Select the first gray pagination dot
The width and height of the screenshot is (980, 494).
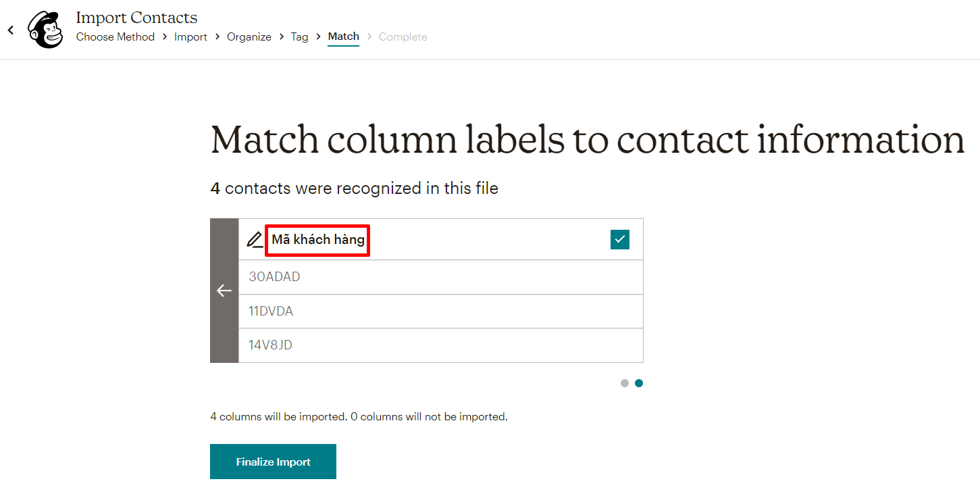click(x=624, y=383)
